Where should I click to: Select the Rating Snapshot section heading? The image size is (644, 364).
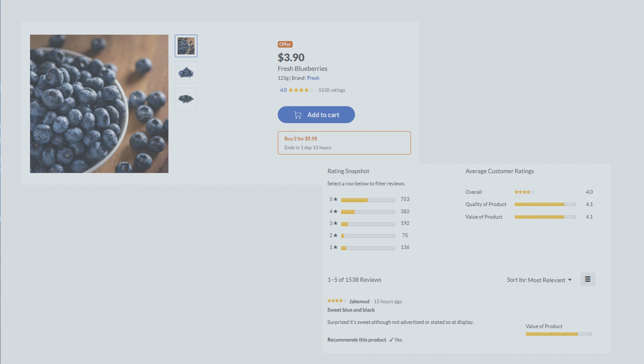(x=348, y=171)
